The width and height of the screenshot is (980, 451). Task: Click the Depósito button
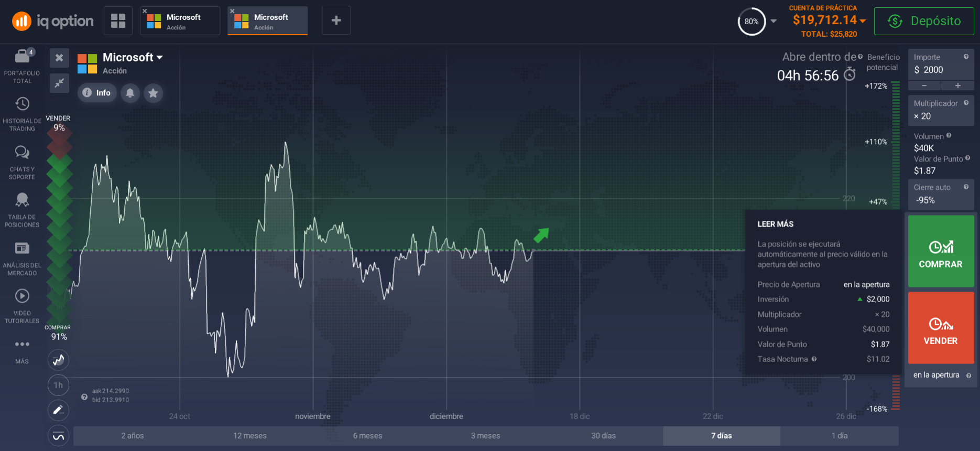click(x=924, y=21)
